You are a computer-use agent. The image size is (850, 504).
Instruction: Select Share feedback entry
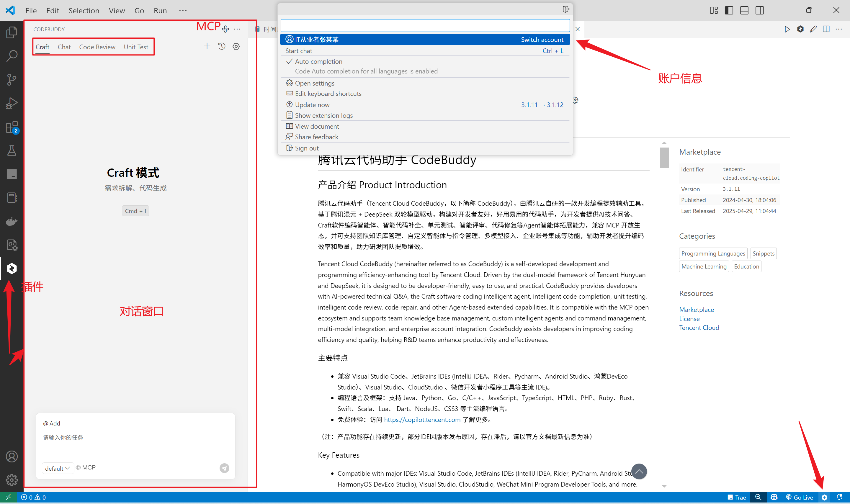(425, 137)
